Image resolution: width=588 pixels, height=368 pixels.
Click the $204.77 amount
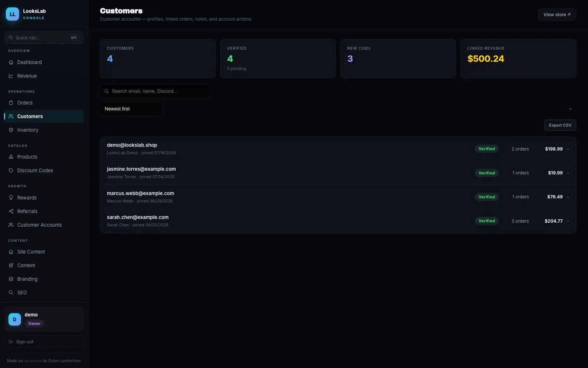[553, 221]
